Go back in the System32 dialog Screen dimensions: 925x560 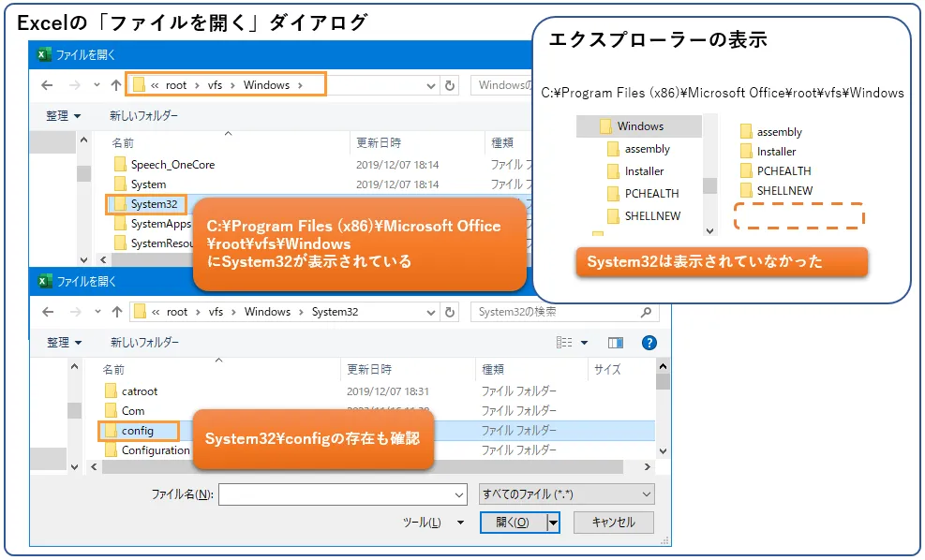pyautogui.click(x=48, y=312)
